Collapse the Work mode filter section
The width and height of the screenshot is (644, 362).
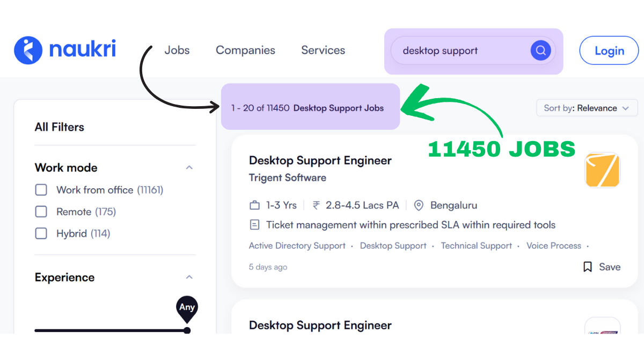(x=189, y=168)
